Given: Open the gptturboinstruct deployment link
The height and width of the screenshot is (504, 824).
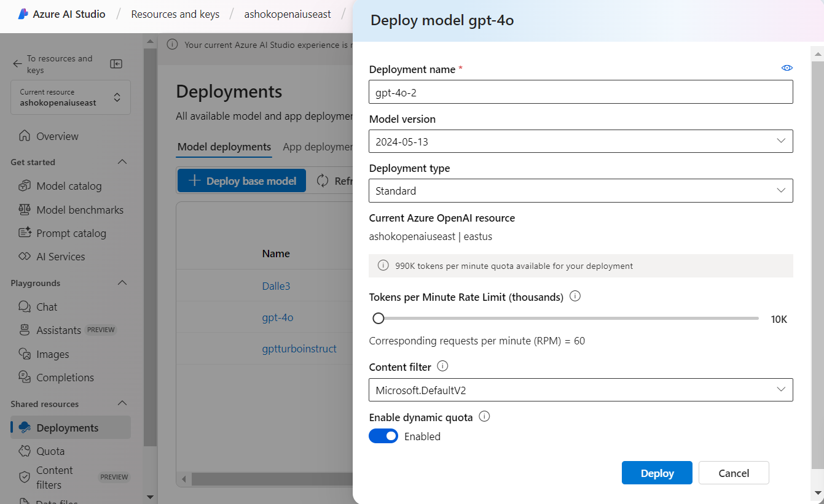Looking at the screenshot, I should pos(299,349).
